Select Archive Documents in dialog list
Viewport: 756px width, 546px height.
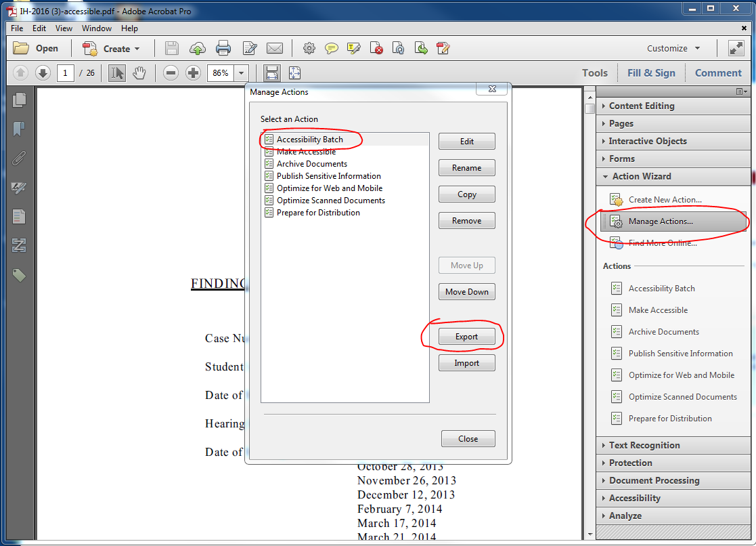[x=311, y=164]
